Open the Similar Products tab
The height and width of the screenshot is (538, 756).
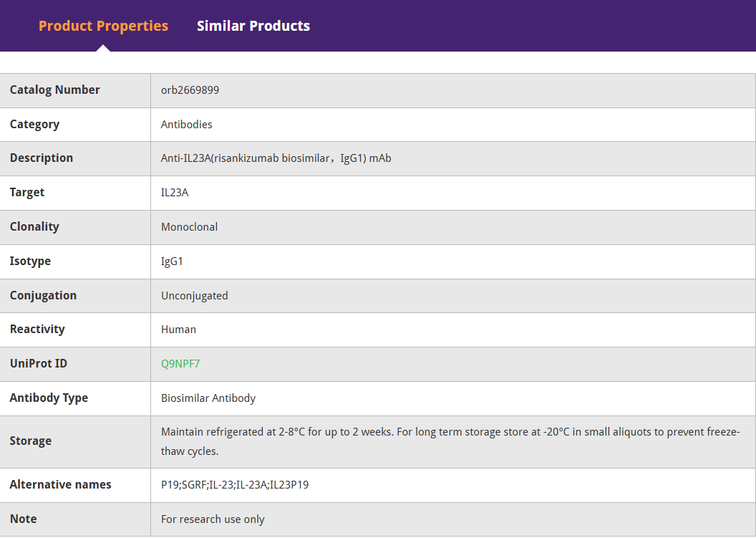coord(253,26)
